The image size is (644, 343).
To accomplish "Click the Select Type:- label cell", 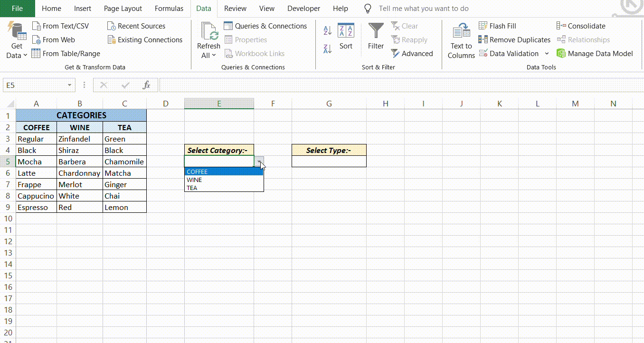I will click(x=329, y=150).
